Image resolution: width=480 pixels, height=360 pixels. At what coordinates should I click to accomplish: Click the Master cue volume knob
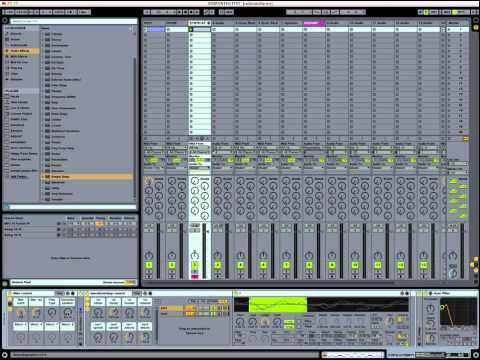pyautogui.click(x=452, y=274)
